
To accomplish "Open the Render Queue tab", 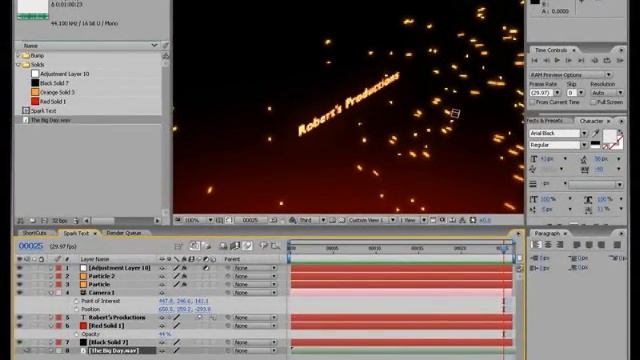I will click(124, 233).
